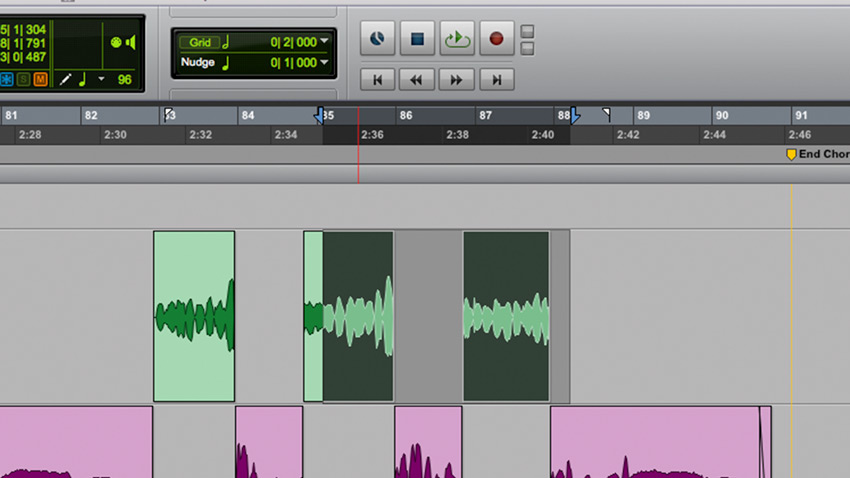Click bar 86 on the ruler
The width and height of the screenshot is (850, 478).
[x=406, y=115]
